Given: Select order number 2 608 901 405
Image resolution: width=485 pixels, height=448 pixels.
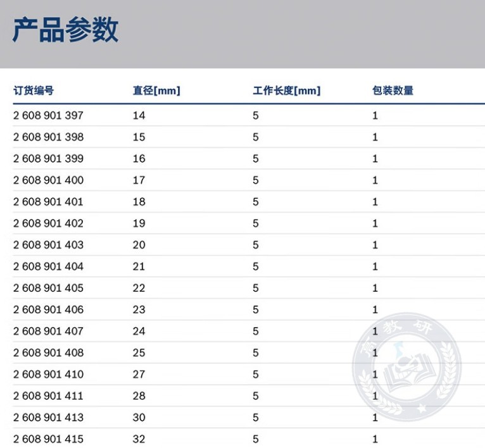Looking at the screenshot, I should (48, 288).
